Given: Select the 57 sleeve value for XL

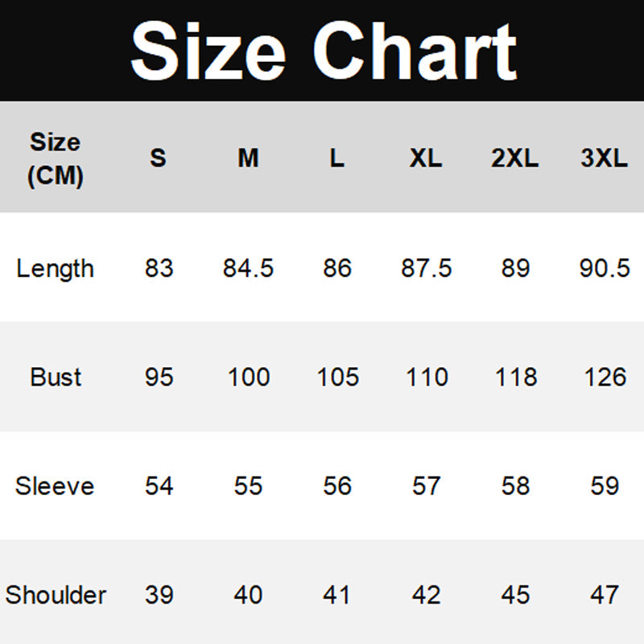Looking at the screenshot, I should click(x=426, y=486).
